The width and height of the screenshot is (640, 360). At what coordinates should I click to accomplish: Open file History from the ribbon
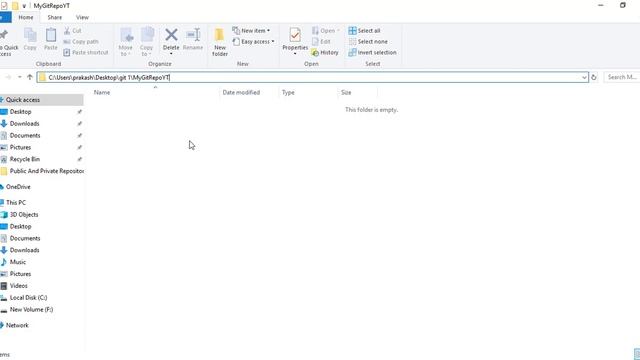coord(325,53)
